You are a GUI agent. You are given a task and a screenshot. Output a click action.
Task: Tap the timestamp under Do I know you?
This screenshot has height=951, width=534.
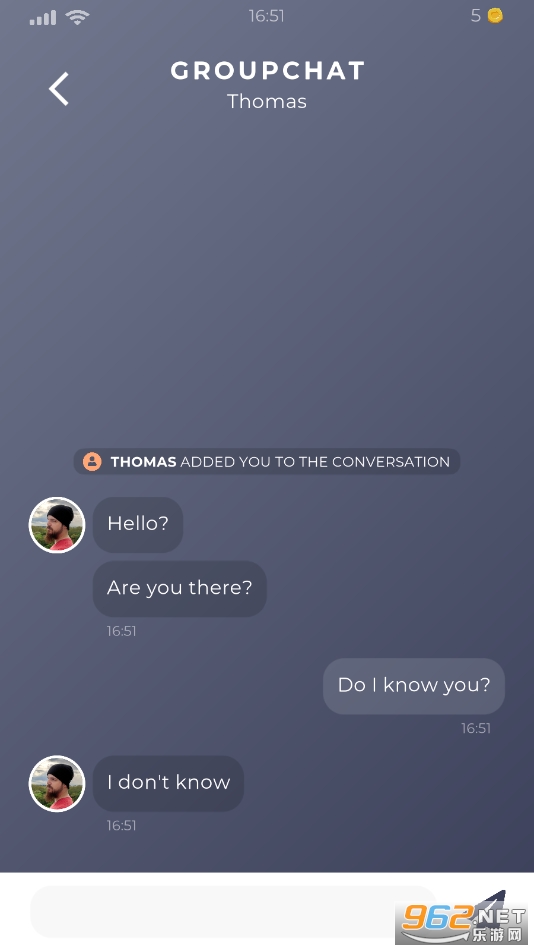[476, 728]
